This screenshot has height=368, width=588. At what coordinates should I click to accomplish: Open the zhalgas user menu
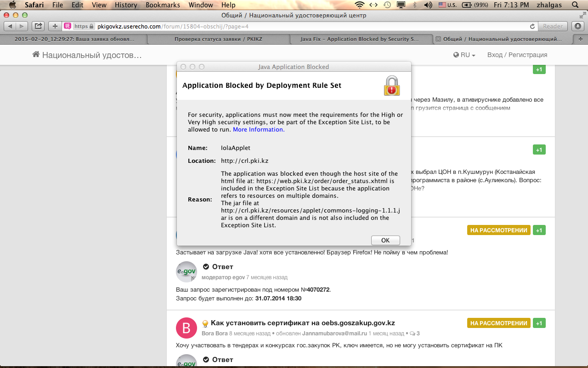pos(549,5)
